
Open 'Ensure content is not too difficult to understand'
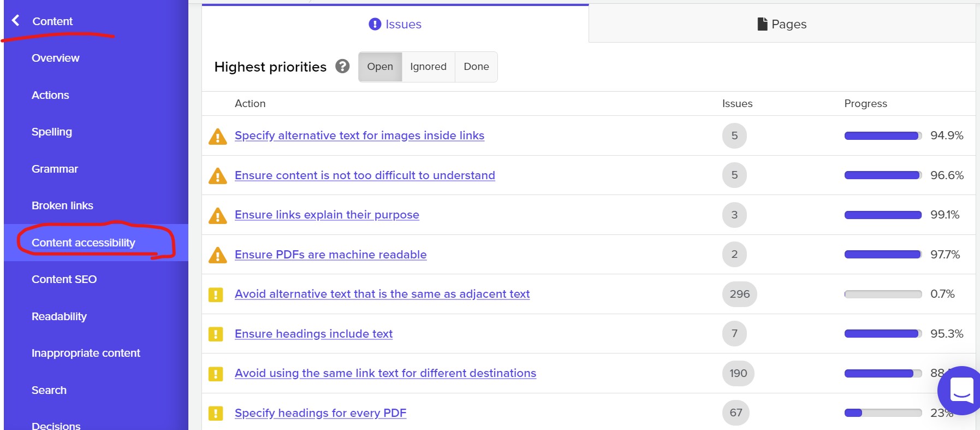[x=365, y=175]
